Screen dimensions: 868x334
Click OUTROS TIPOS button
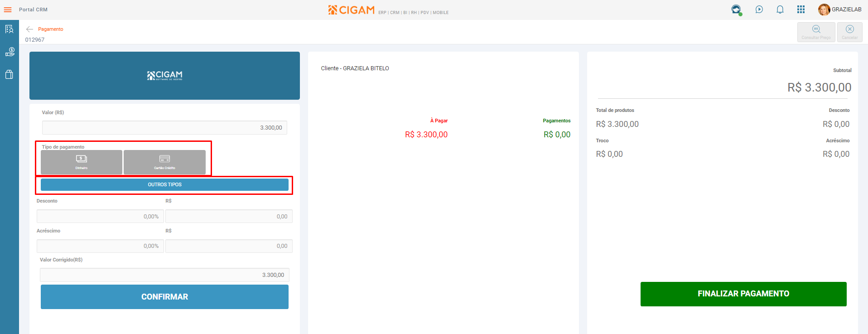[164, 184]
